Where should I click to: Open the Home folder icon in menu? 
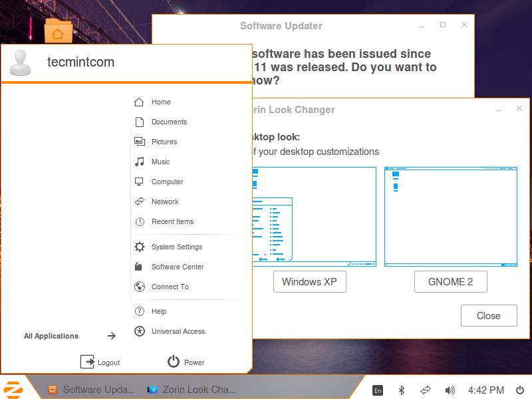(x=139, y=102)
